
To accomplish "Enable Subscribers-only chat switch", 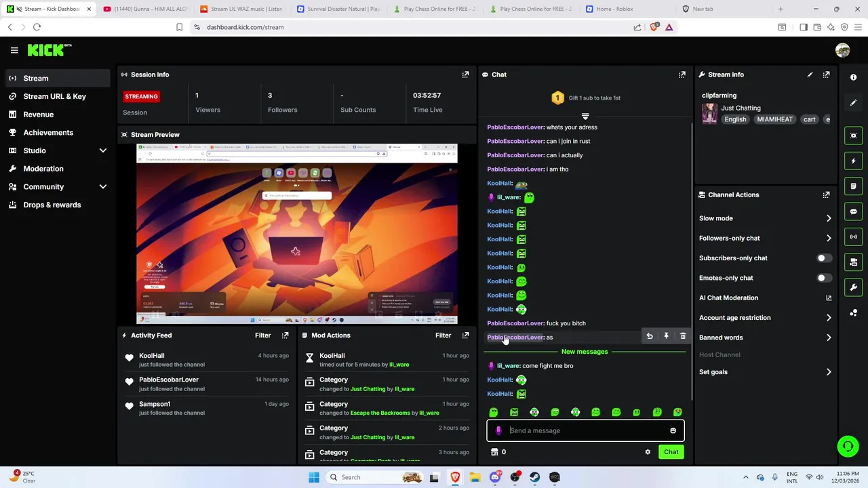I will (823, 258).
